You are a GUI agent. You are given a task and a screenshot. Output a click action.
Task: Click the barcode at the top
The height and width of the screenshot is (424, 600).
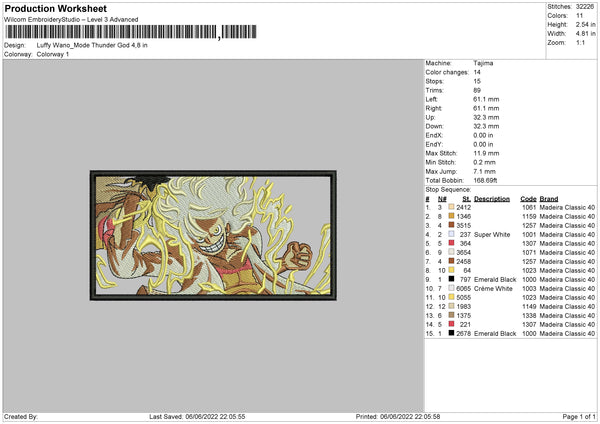130,32
